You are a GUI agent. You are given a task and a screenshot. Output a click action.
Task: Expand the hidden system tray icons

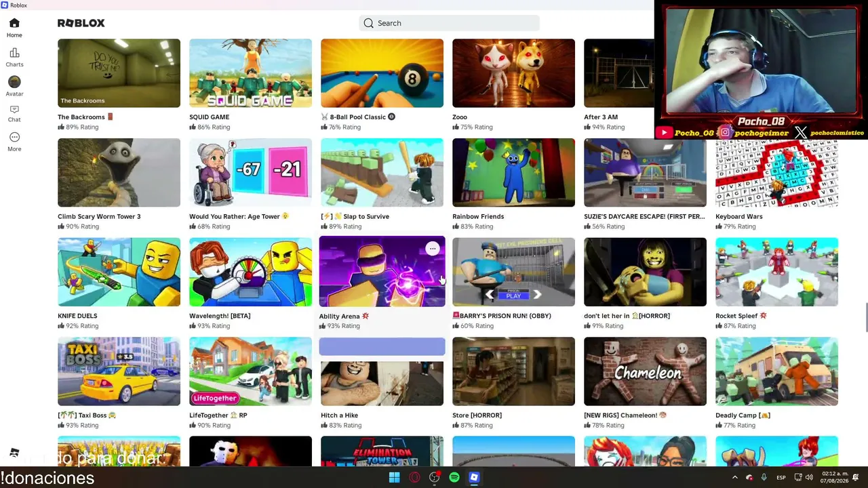(734, 478)
